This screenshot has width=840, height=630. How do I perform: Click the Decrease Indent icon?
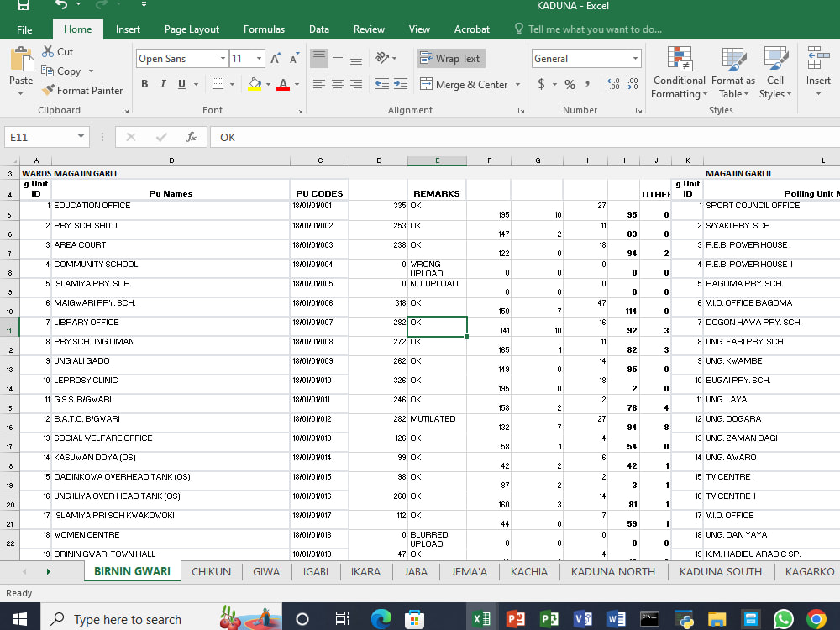coord(382,84)
